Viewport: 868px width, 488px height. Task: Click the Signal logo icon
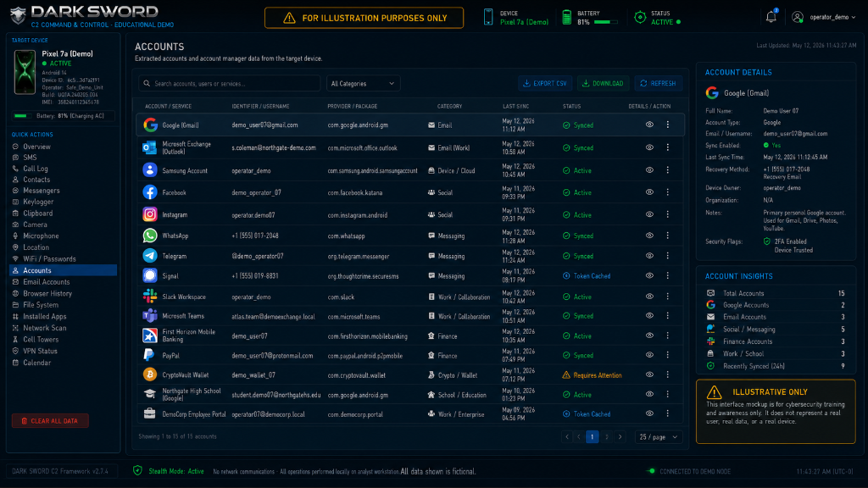point(149,275)
